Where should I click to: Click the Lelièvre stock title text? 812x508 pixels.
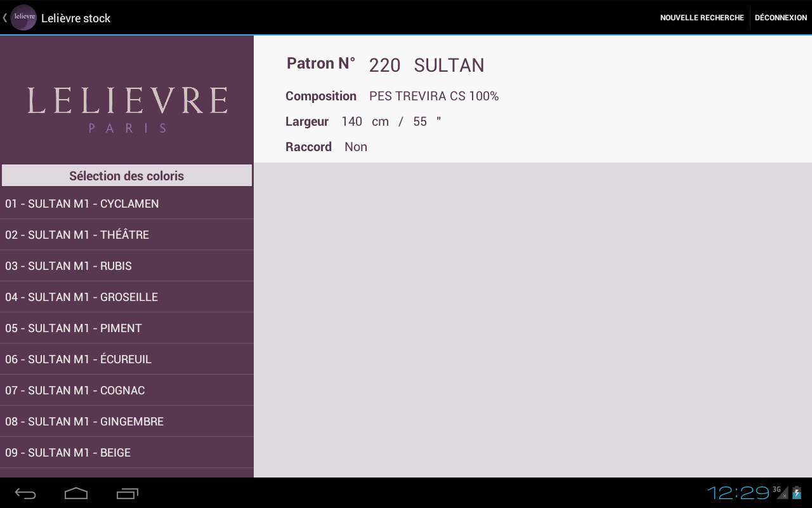click(x=75, y=18)
